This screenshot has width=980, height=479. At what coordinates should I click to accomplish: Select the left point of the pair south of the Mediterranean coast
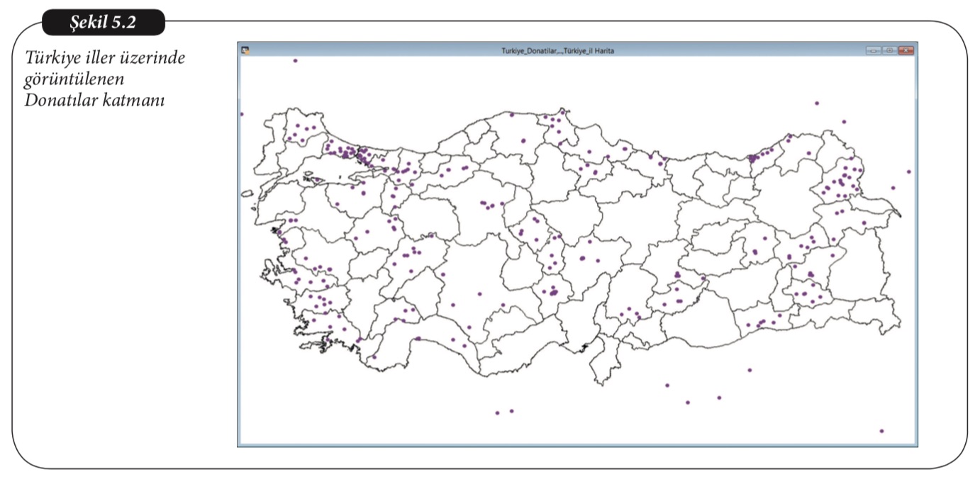click(497, 412)
